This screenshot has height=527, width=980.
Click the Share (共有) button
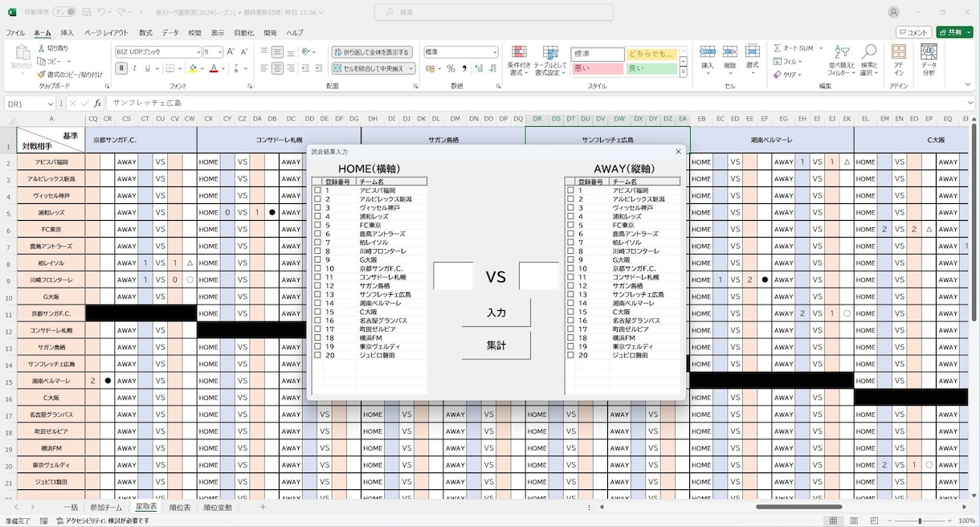click(954, 32)
